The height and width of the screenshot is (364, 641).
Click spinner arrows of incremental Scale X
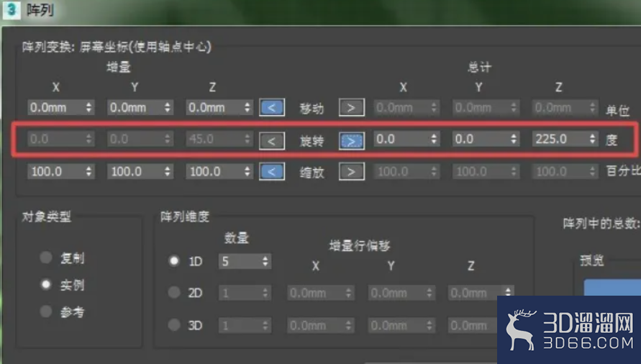point(88,171)
